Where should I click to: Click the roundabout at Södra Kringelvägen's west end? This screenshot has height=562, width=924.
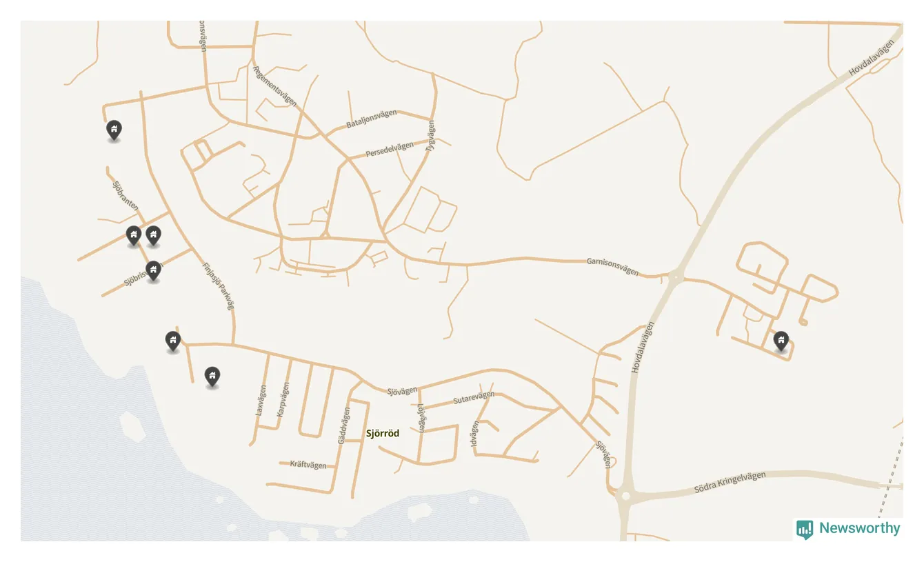pos(625,496)
